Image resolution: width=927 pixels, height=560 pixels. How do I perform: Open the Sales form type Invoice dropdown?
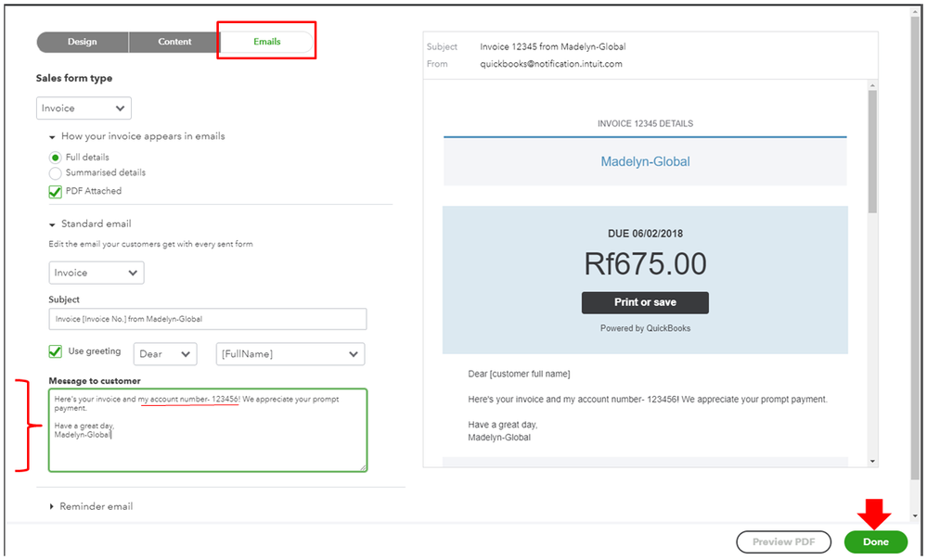84,108
